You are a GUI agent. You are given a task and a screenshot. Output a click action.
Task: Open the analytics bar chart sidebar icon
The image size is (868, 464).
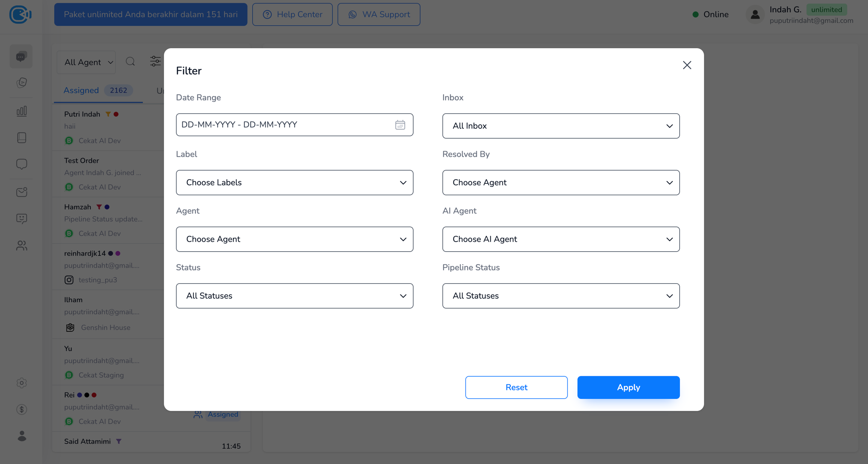(21, 111)
